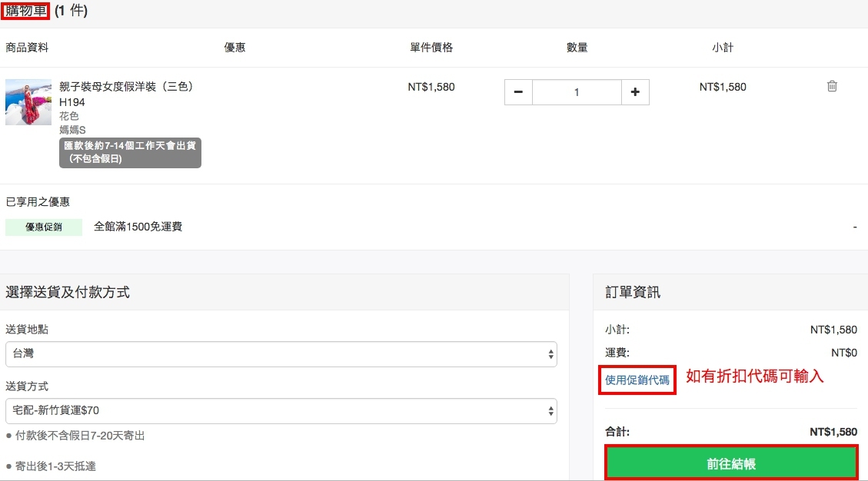Click the minus icon to decrease quantity

pyautogui.click(x=517, y=92)
